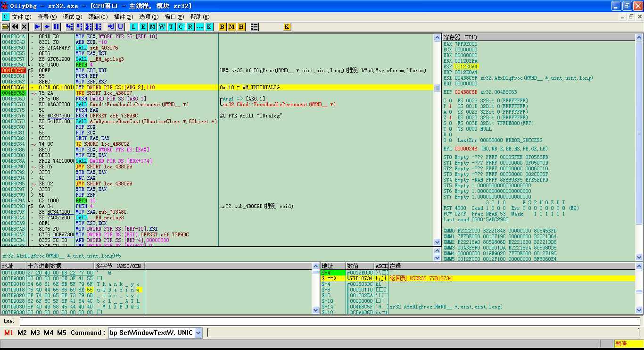Show Executable modules with the E icon
This screenshot has height=350, width=644.
pyautogui.click(x=143, y=27)
